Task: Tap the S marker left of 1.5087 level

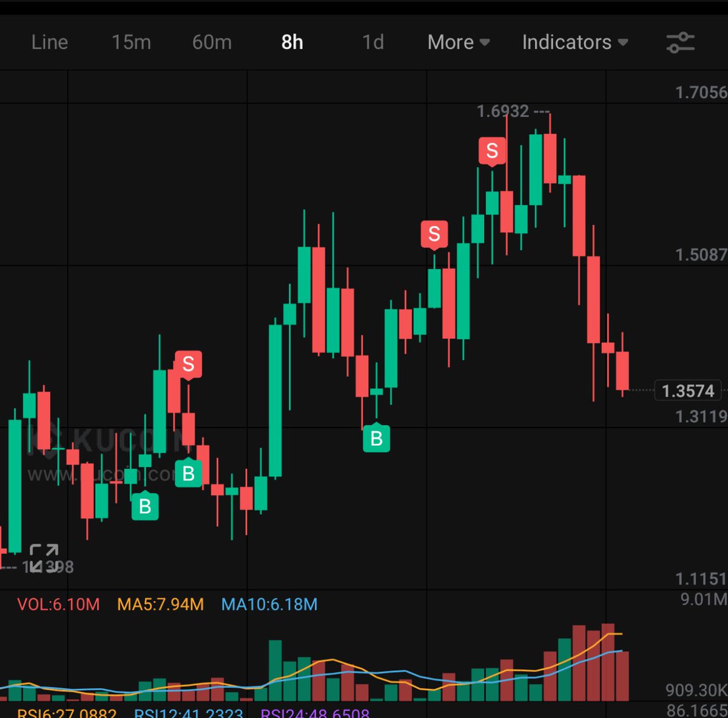Action: 434,233
